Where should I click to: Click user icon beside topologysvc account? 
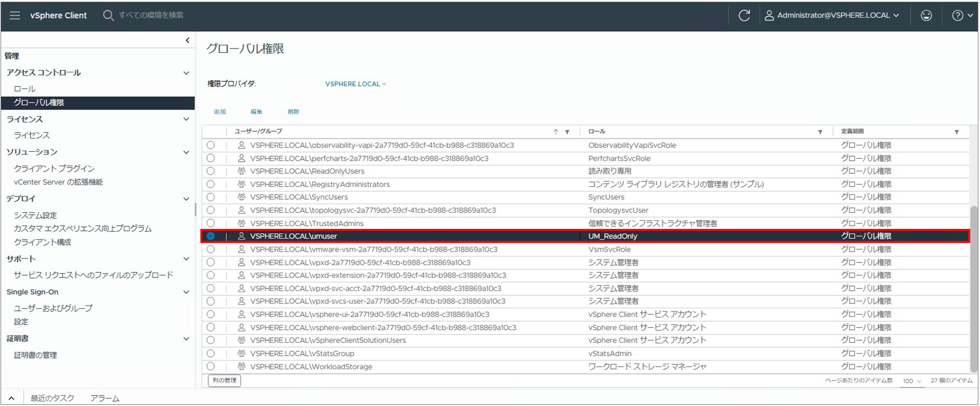pos(241,210)
